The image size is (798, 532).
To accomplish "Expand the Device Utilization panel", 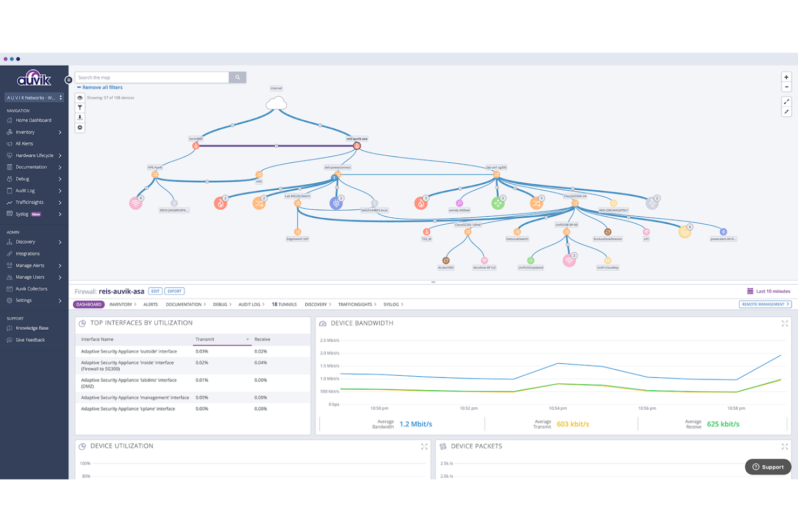I will [424, 446].
